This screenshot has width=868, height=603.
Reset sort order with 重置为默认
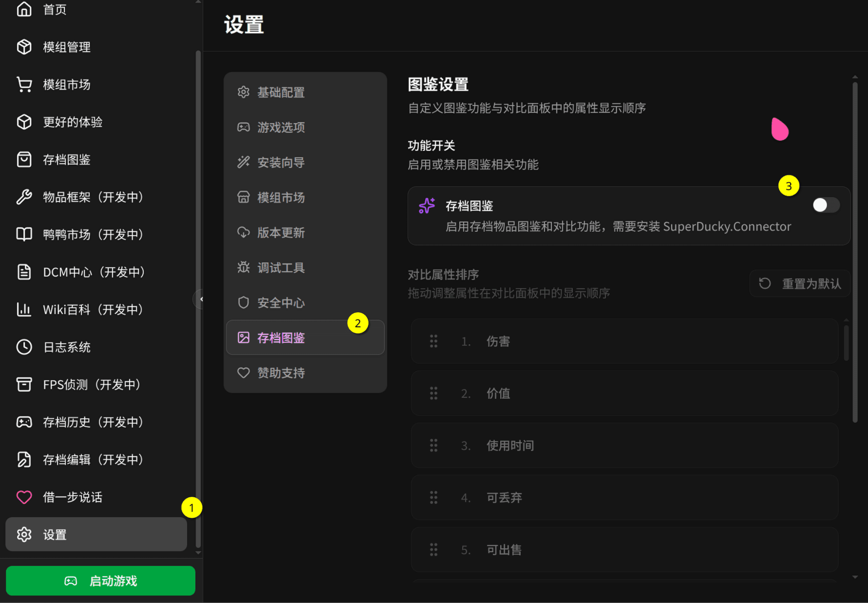[x=799, y=283]
